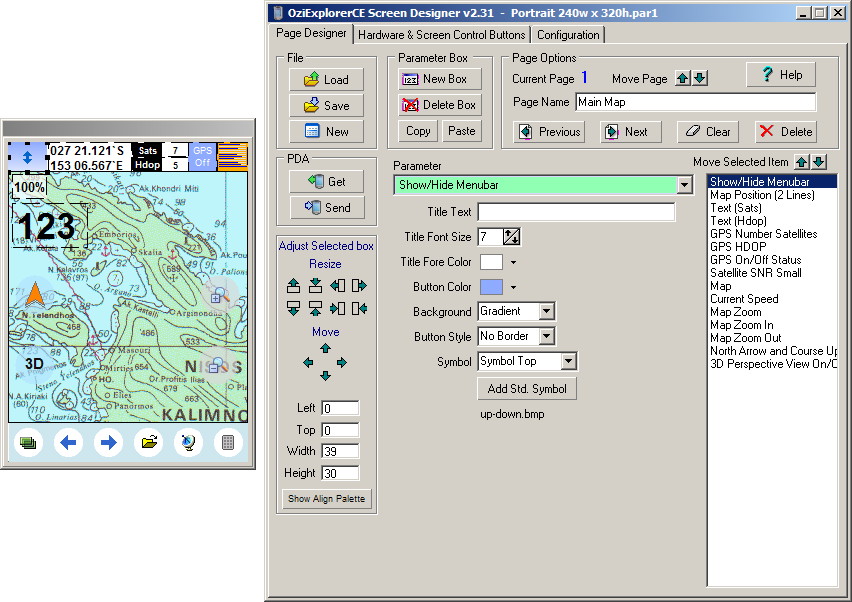The image size is (852, 602).
Task: Click the satellite SNR bars box in preview
Action: (233, 156)
